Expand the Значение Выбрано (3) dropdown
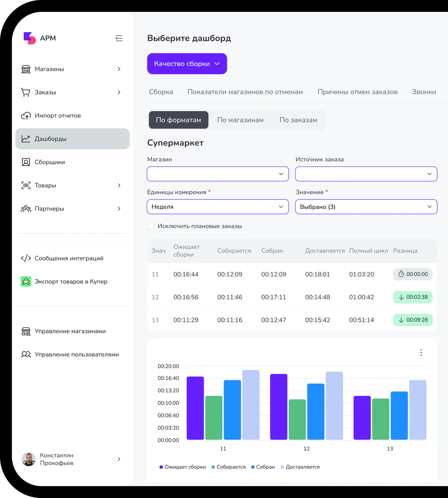Image resolution: width=448 pixels, height=498 pixels. point(366,207)
